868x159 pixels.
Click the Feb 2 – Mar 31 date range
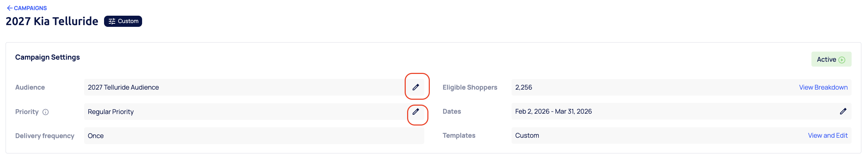pyautogui.click(x=553, y=111)
